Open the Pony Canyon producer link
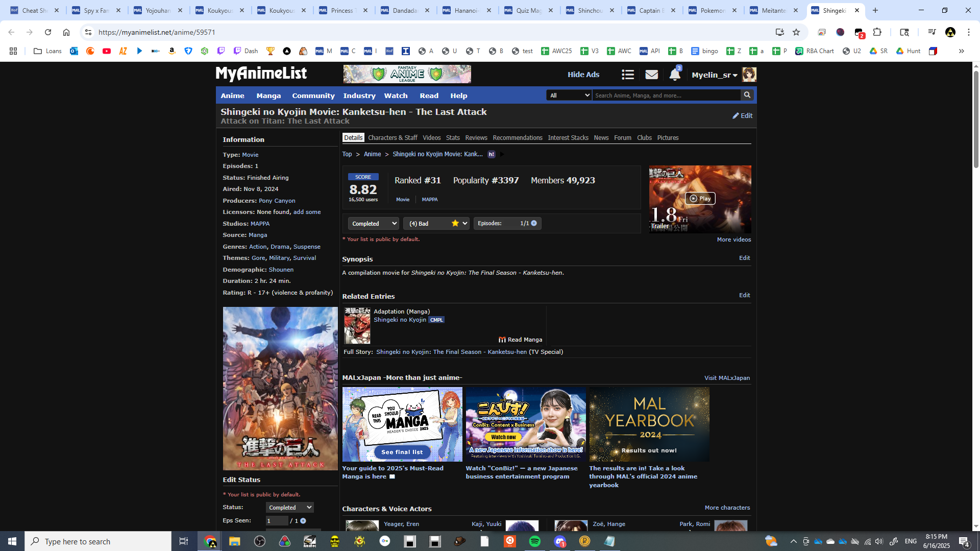Image resolution: width=980 pixels, height=551 pixels. [277, 201]
